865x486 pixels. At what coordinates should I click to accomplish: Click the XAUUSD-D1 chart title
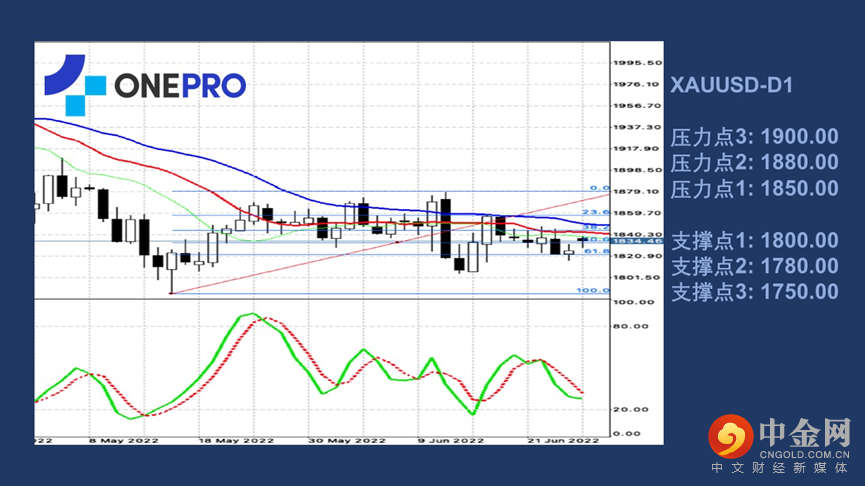(731, 86)
